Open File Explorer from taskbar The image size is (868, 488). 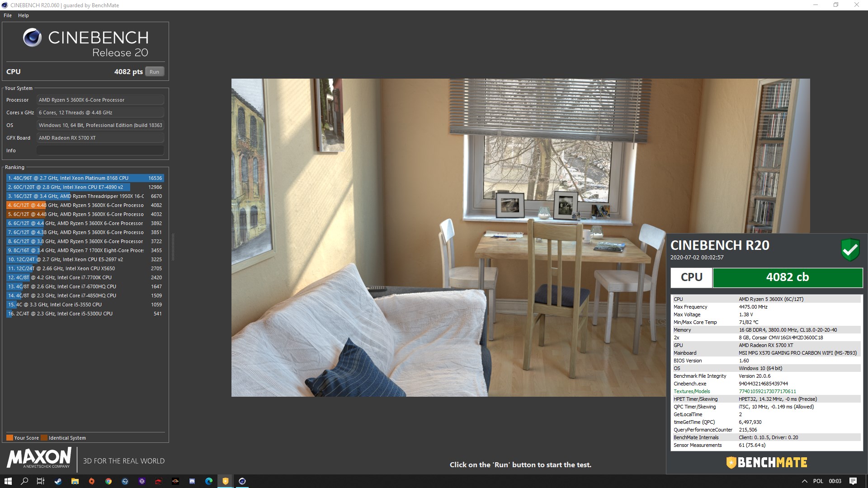75,481
